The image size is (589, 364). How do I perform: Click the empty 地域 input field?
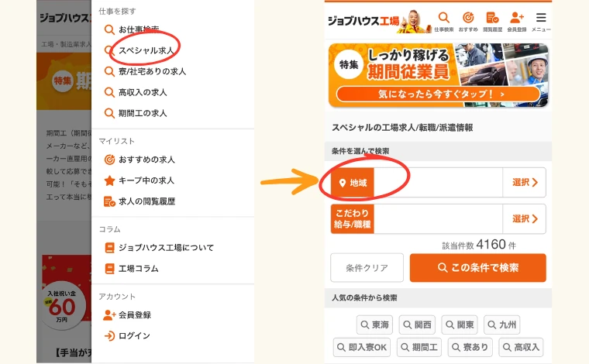pos(438,182)
